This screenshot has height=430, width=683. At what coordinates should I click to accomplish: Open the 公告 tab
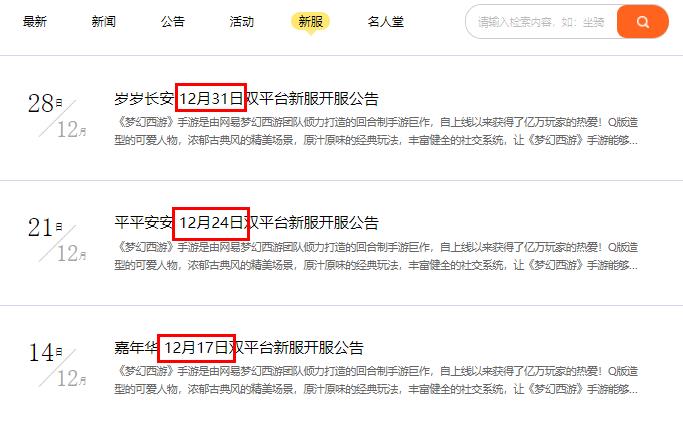click(x=173, y=21)
